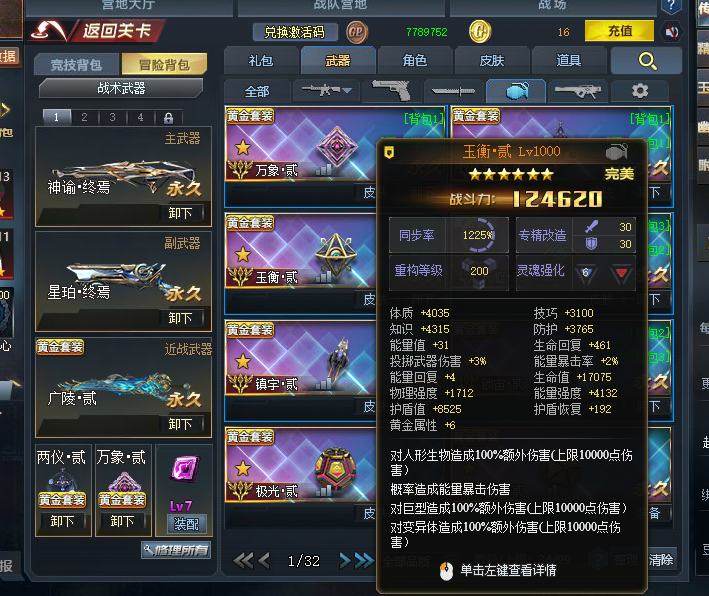
Task: Select the heavy weapon filter icon
Action: (x=578, y=91)
